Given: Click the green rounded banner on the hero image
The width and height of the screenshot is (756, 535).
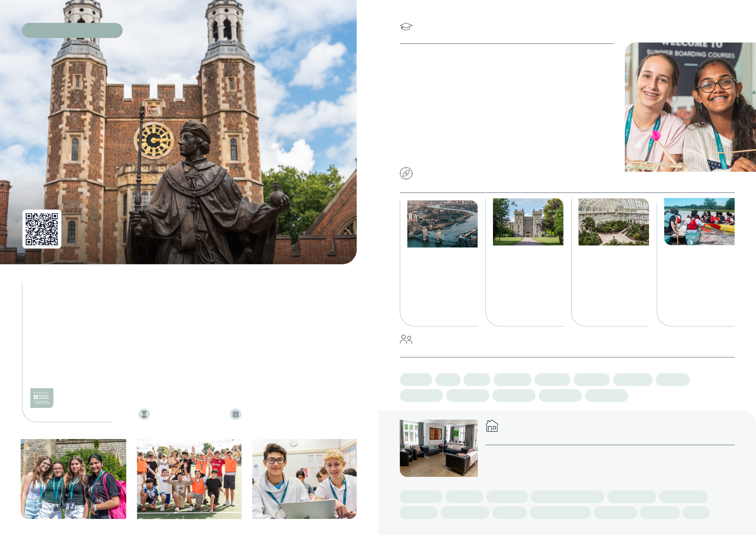Looking at the screenshot, I should (72, 30).
